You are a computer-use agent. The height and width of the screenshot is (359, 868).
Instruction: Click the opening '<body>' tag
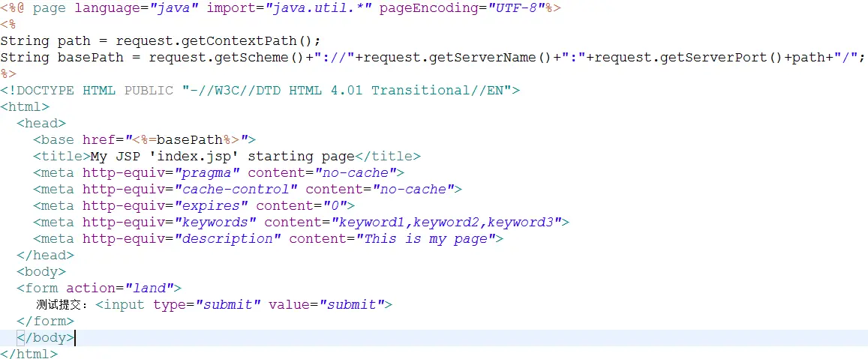pyautogui.click(x=41, y=271)
